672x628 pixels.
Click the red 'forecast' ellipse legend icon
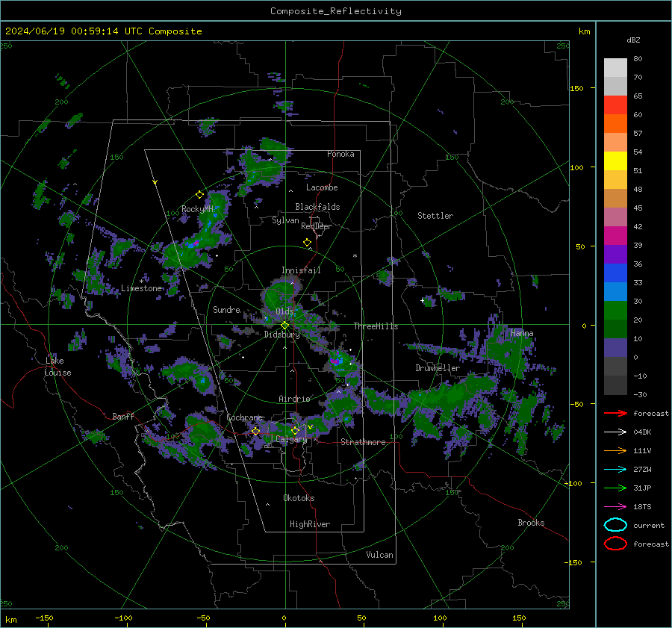615,544
